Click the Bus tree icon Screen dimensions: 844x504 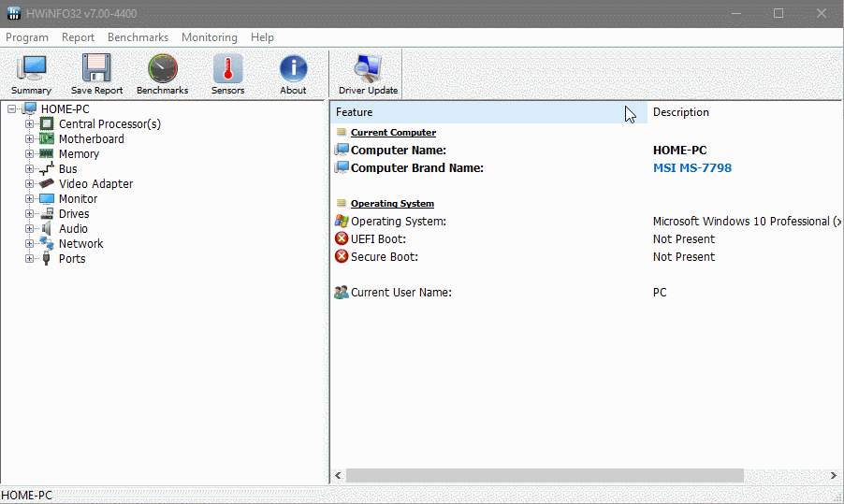47,168
